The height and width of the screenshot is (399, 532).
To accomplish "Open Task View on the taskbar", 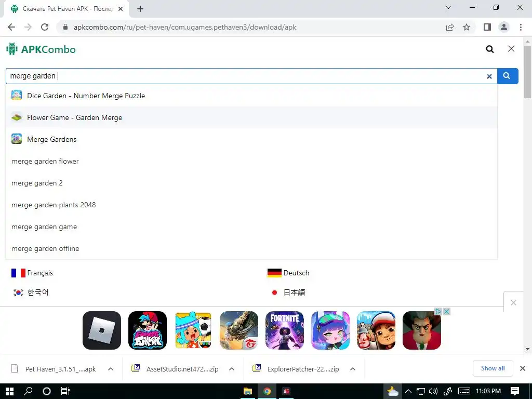I will pyautogui.click(x=65, y=391).
